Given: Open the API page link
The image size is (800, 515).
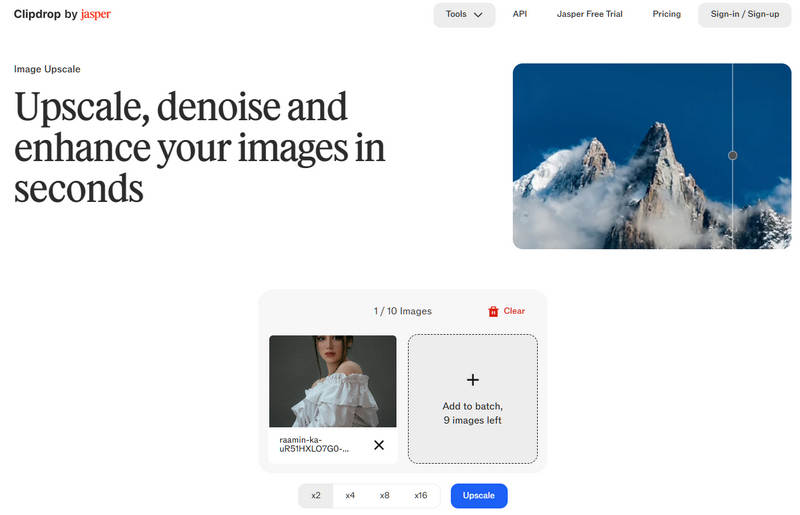Looking at the screenshot, I should click(x=519, y=14).
